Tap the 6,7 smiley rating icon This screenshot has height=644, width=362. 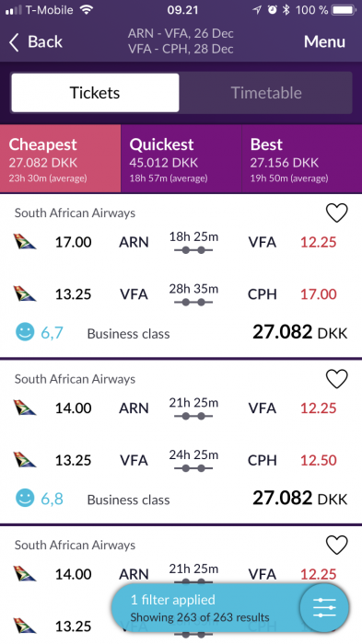pyautogui.click(x=25, y=332)
